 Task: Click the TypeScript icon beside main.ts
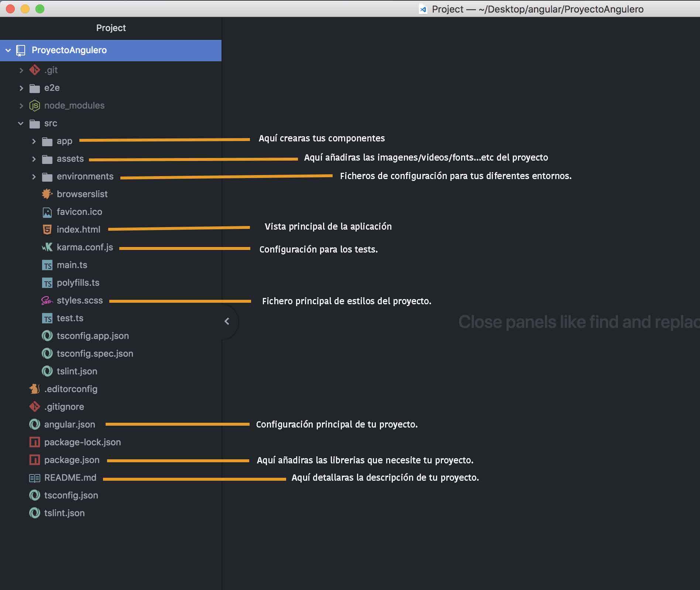47,265
